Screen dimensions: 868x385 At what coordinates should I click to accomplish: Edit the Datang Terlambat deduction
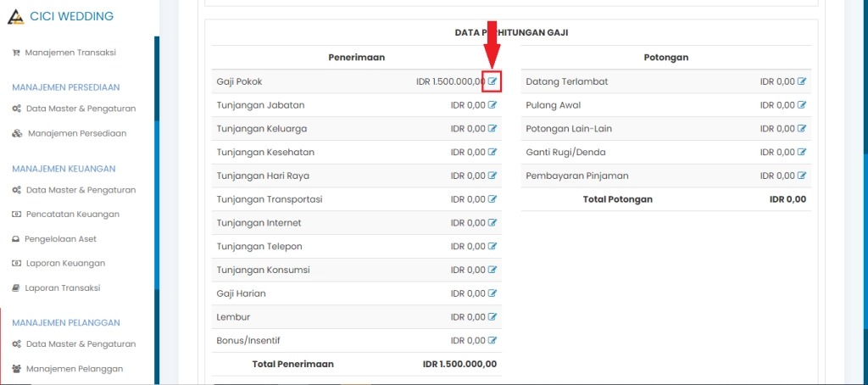tap(802, 81)
